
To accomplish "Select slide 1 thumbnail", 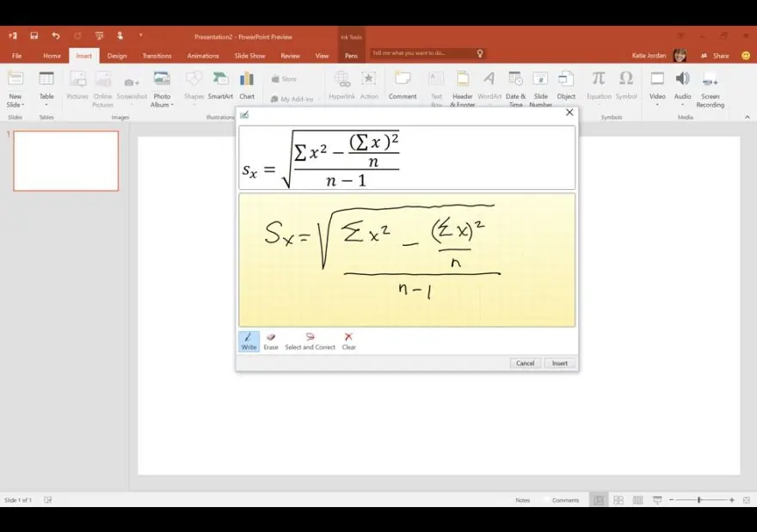I will tap(65, 161).
